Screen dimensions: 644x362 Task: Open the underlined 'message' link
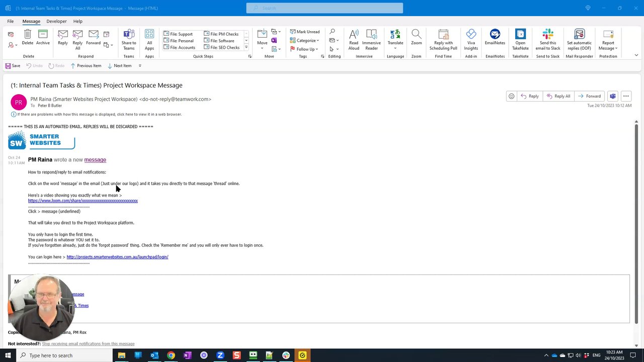(95, 160)
